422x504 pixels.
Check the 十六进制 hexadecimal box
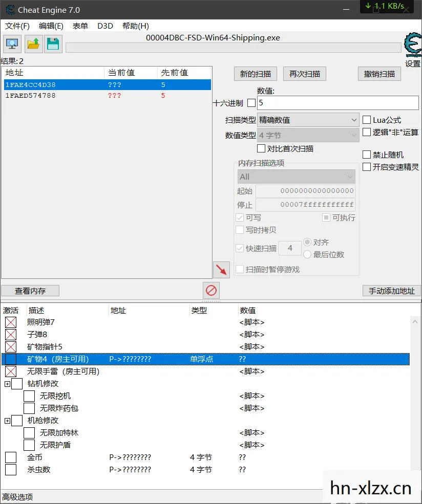pyautogui.click(x=251, y=103)
